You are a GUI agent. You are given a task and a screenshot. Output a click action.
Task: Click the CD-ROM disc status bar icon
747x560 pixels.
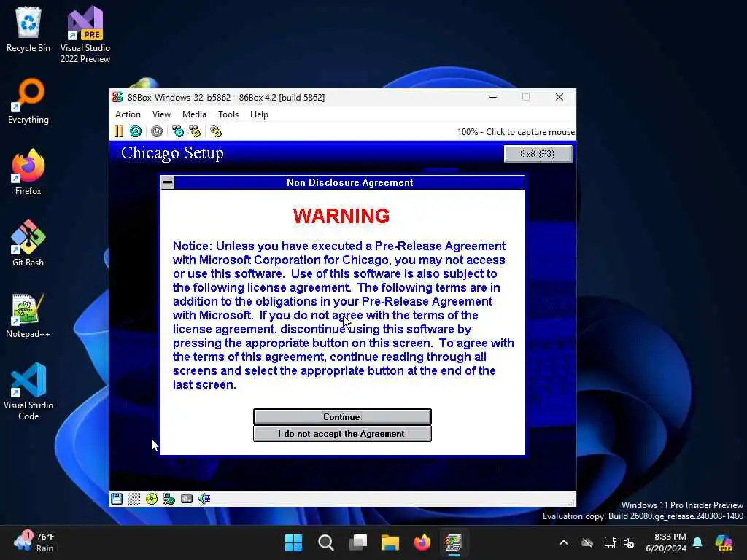tap(152, 499)
